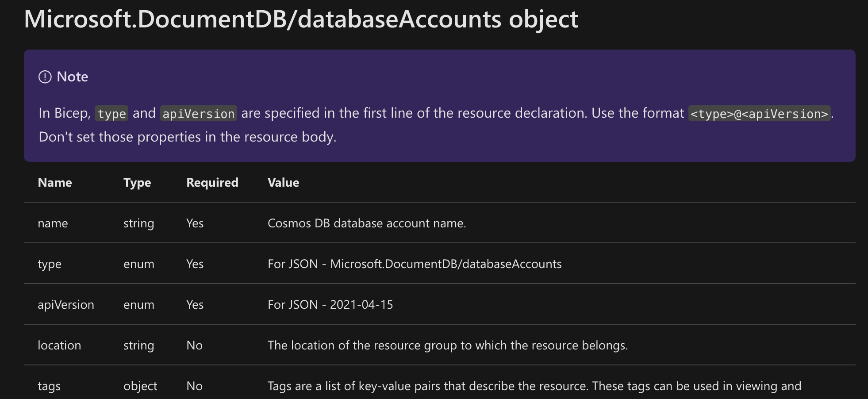Click the Value column header
Image resolution: width=868 pixels, height=399 pixels.
[283, 183]
